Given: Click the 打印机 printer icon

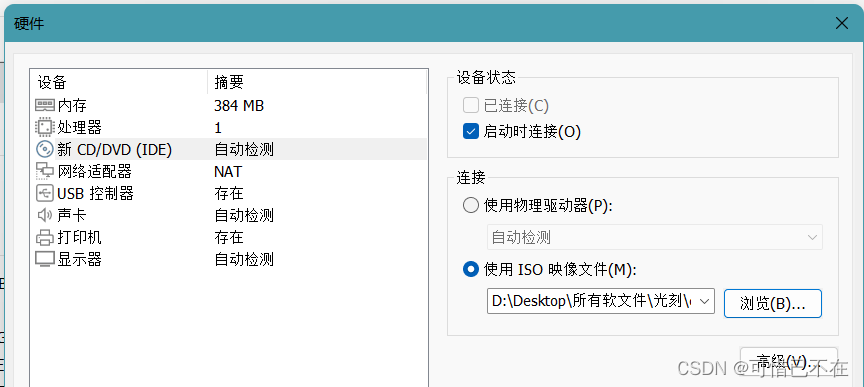Looking at the screenshot, I should click(45, 238).
